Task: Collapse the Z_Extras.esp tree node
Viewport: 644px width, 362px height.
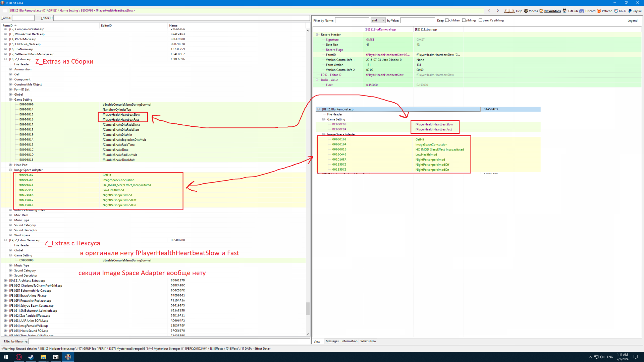Action: click(x=5, y=59)
